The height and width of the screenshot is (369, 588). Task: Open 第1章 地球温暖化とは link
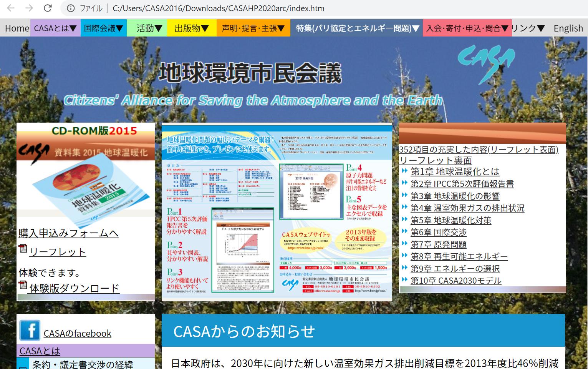coord(455,171)
